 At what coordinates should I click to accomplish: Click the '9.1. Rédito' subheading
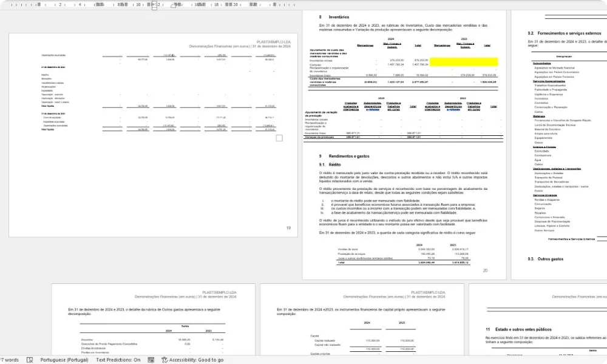pos(330,165)
